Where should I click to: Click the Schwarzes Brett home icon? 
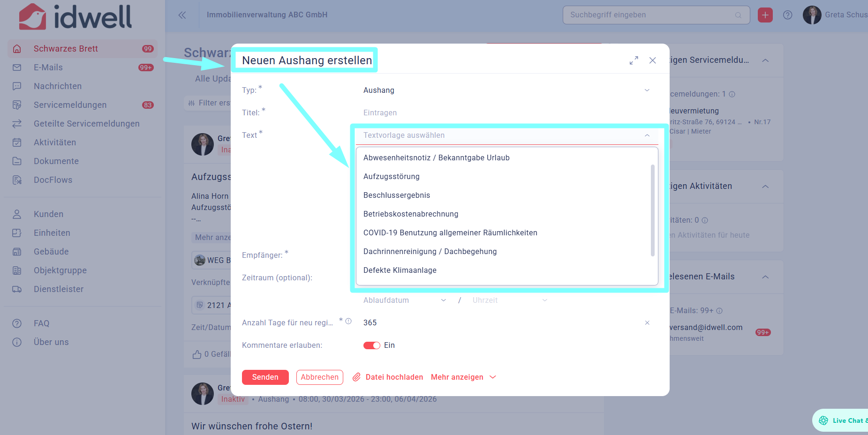click(x=17, y=49)
